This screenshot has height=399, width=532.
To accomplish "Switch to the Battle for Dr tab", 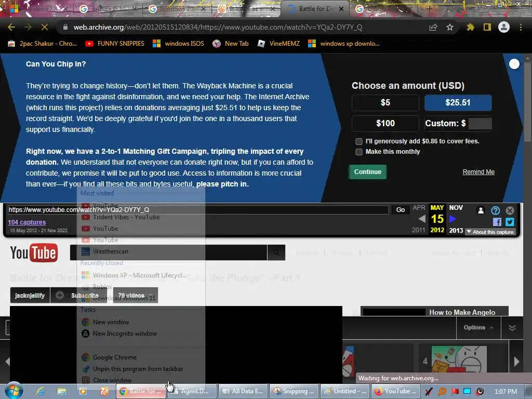I will click(315, 9).
